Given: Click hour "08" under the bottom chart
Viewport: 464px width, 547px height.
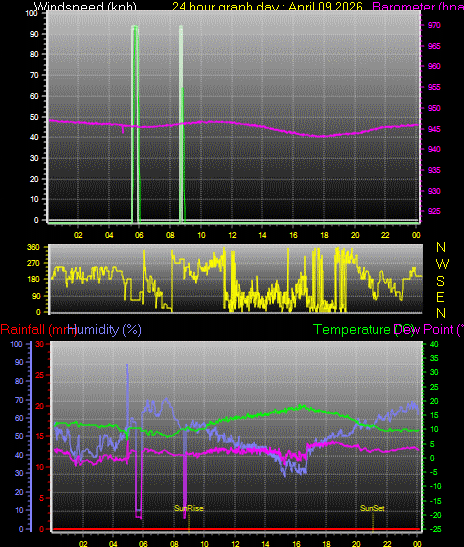Looking at the screenshot, I should point(173,543).
